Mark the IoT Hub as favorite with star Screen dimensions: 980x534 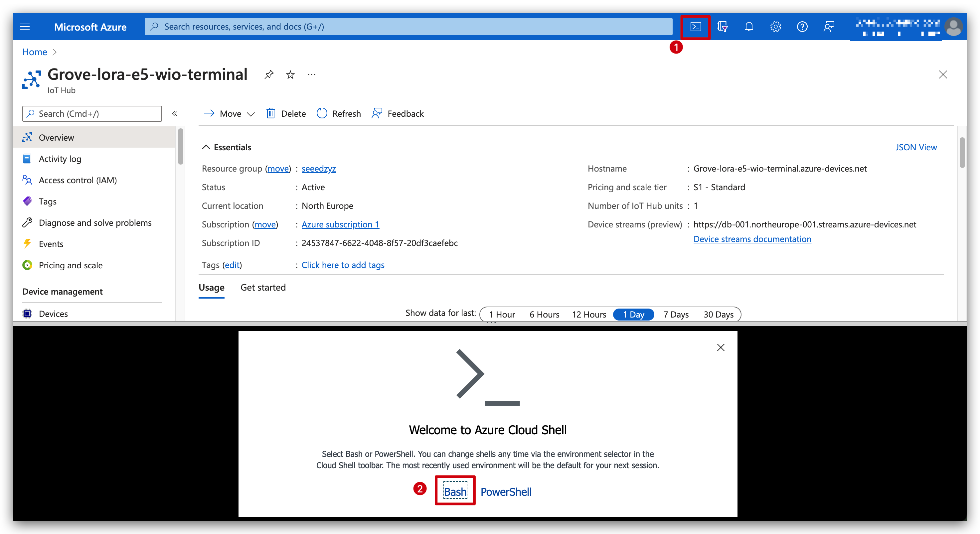pos(290,74)
